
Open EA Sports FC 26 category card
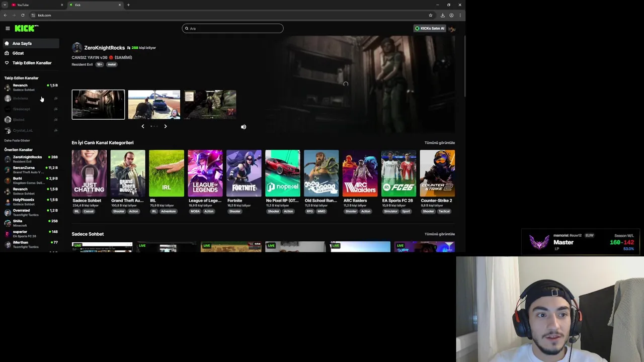tap(399, 173)
